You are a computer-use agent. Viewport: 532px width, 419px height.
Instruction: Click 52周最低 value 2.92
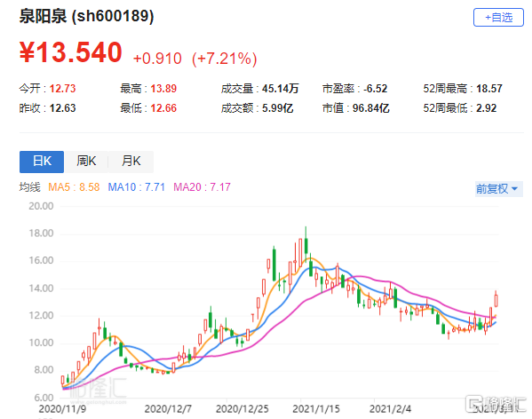[x=486, y=108]
